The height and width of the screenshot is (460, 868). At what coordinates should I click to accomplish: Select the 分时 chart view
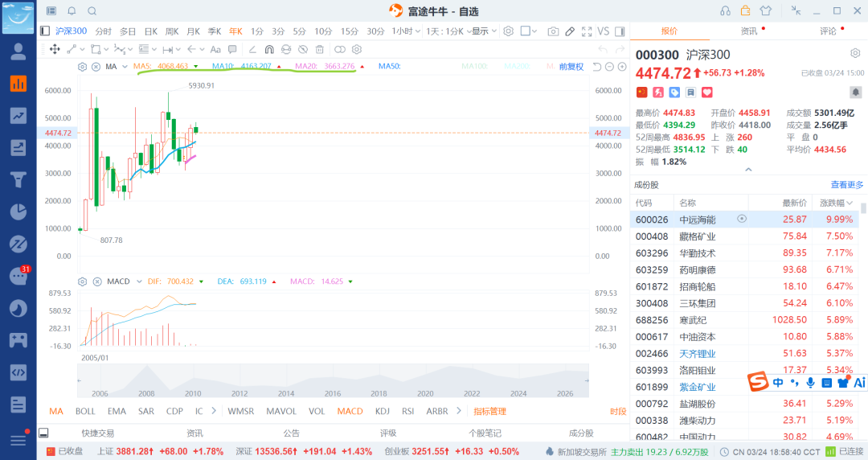point(104,31)
